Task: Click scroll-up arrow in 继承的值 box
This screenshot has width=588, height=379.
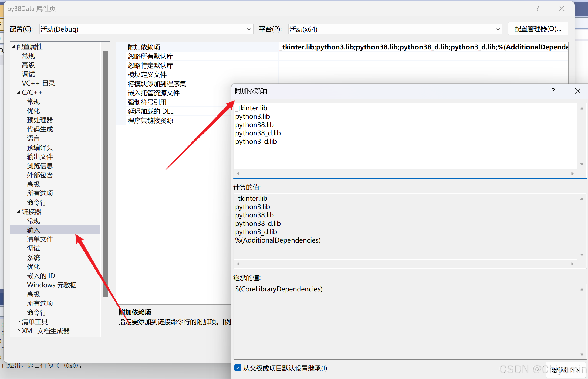Action: (x=582, y=289)
